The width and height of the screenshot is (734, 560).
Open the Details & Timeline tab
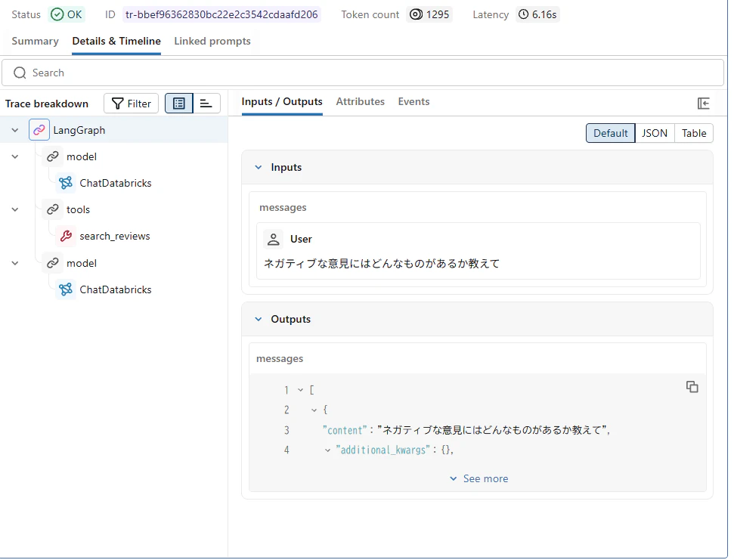(x=116, y=41)
